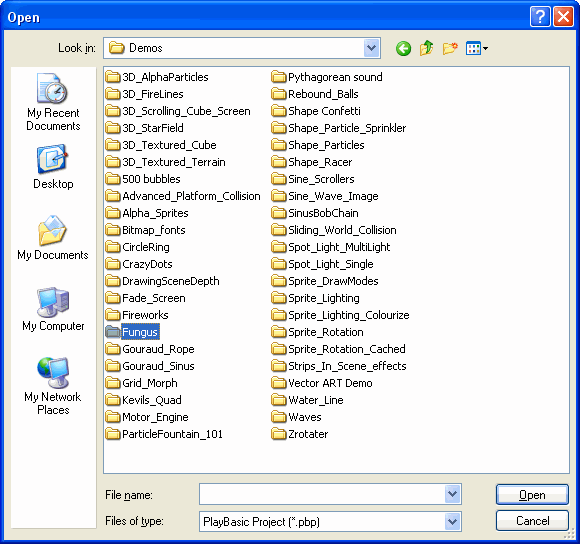The image size is (580, 544).
Task: Click the help question mark button
Action: coord(540,17)
